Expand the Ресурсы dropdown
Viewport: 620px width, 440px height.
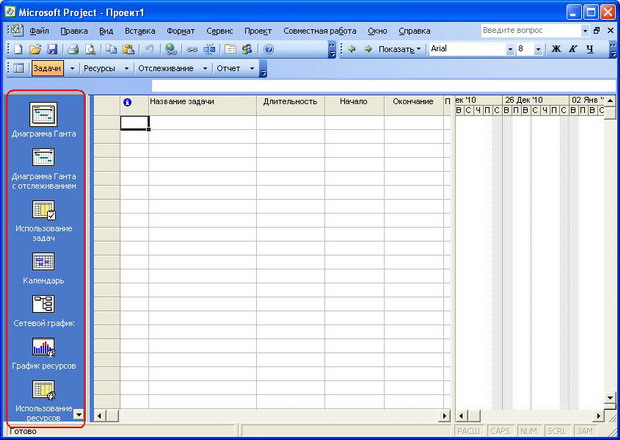coord(127,68)
